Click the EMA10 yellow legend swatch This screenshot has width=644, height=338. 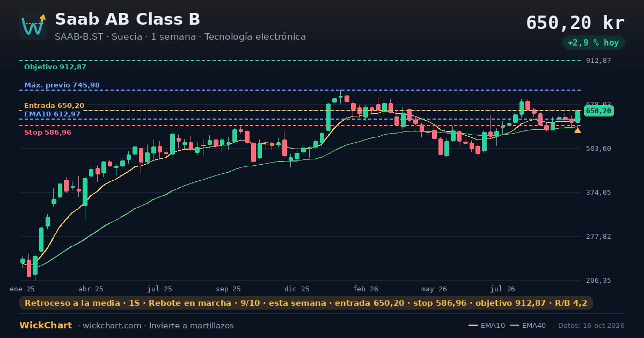(x=473, y=326)
